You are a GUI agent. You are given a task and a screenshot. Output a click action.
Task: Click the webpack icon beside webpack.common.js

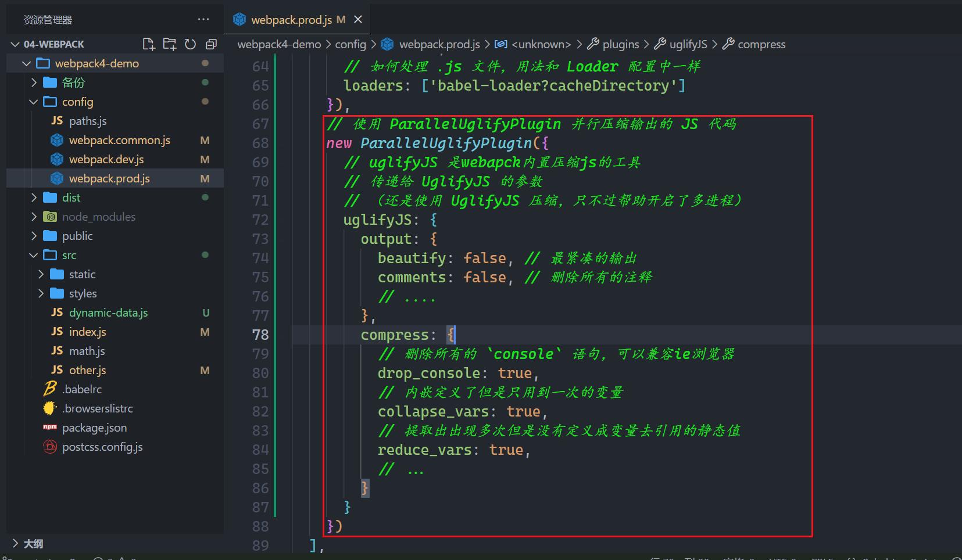tap(57, 140)
